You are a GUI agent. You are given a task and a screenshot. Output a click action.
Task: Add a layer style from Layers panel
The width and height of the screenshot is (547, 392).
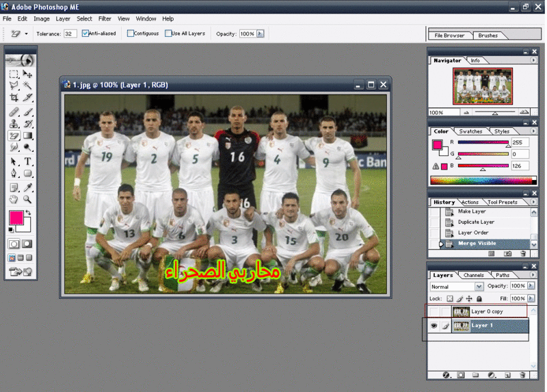[x=446, y=376]
